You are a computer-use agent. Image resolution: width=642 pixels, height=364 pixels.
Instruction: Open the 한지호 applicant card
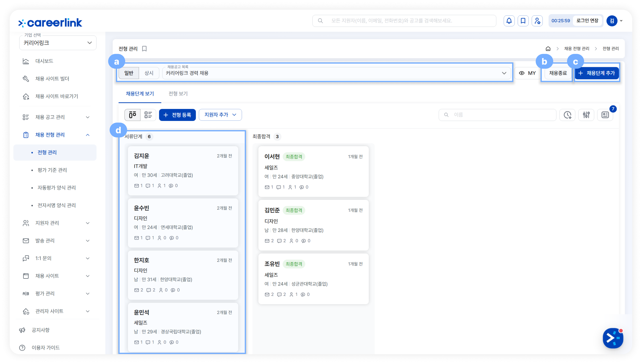click(183, 275)
